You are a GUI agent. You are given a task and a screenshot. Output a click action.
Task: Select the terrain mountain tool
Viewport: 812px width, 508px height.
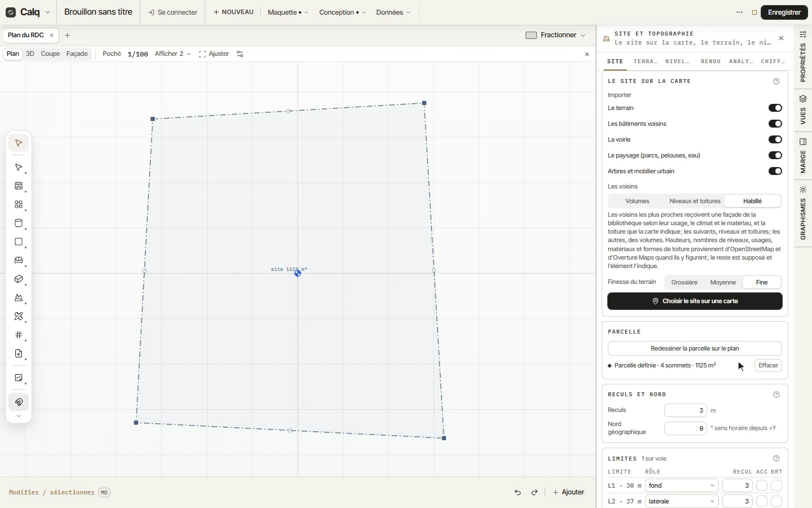pos(19,298)
